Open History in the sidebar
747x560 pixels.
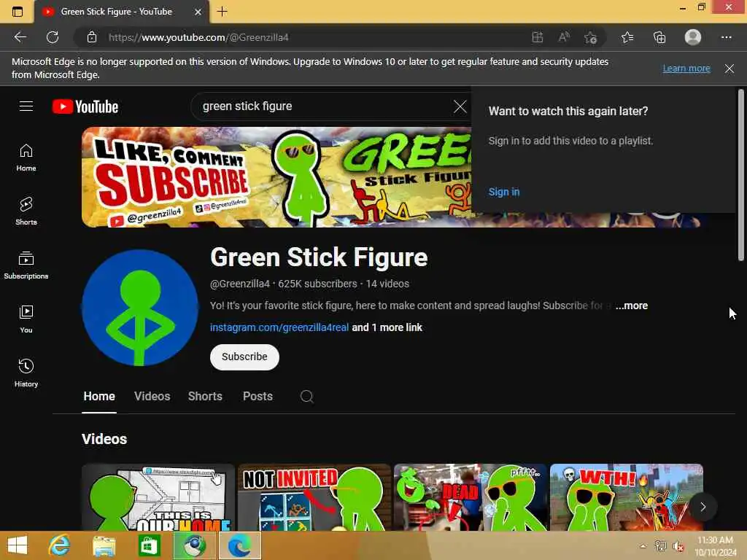(26, 373)
